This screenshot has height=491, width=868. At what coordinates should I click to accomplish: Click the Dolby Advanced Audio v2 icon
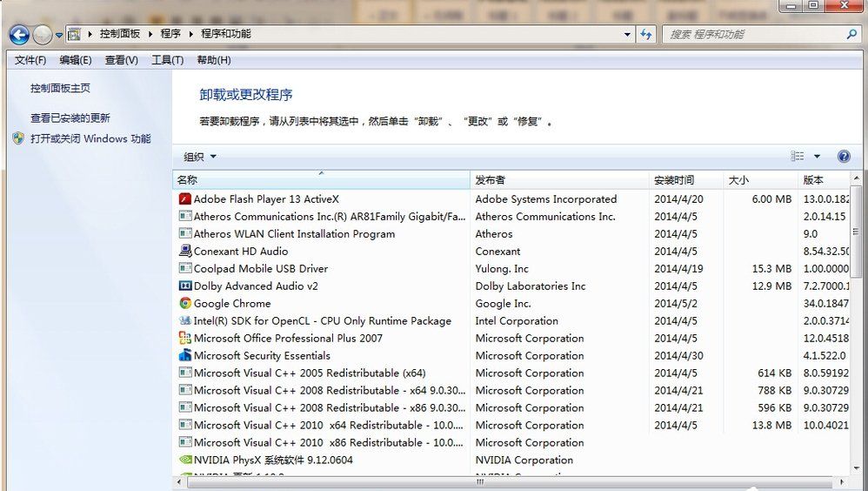(185, 286)
